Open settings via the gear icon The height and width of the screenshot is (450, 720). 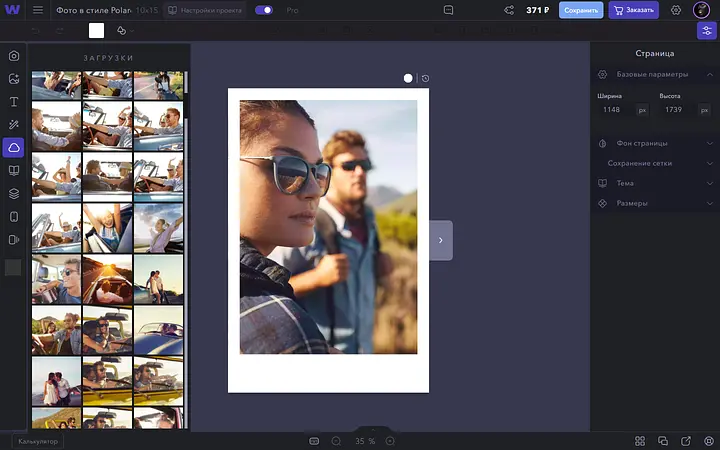pos(676,10)
